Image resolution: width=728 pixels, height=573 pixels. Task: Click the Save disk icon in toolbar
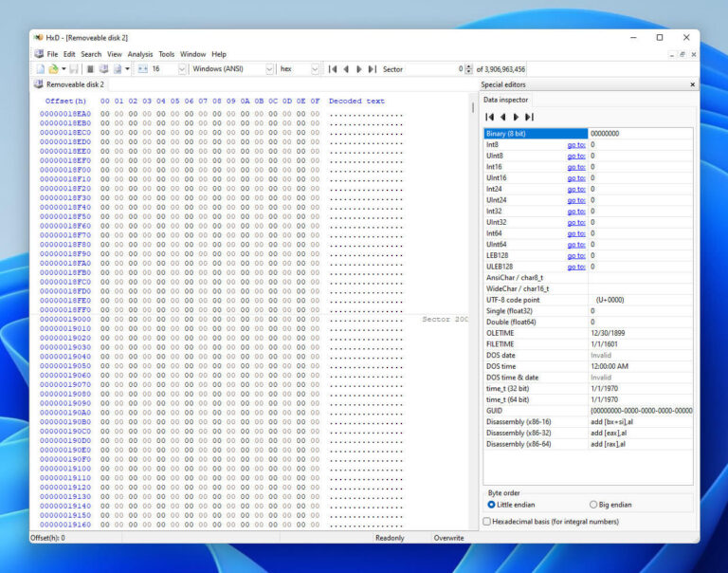point(74,69)
